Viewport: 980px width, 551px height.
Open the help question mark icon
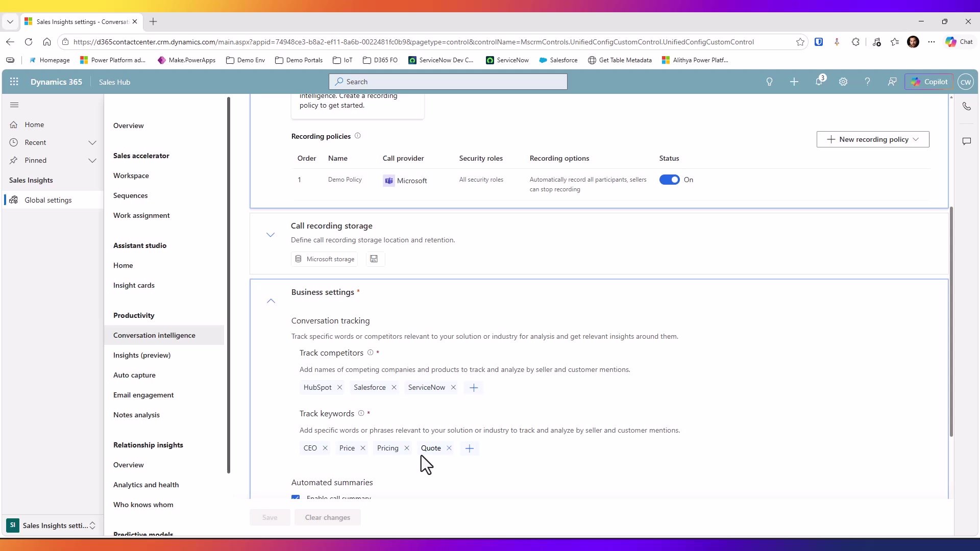pyautogui.click(x=867, y=82)
